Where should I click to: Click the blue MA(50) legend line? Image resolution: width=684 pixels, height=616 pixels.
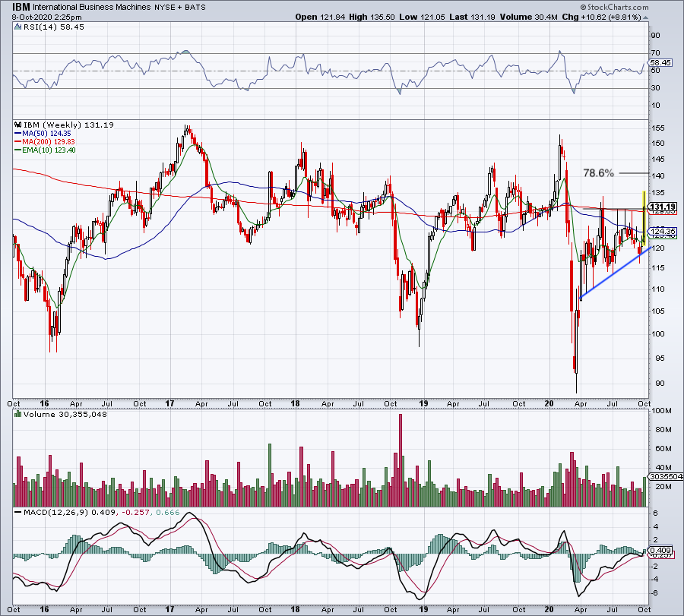[18, 134]
